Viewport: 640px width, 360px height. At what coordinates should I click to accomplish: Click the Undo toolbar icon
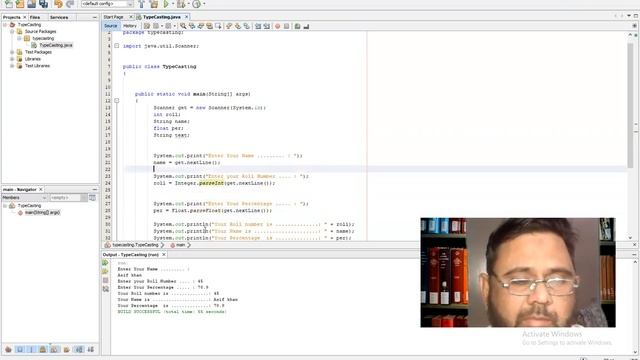[x=58, y=4]
